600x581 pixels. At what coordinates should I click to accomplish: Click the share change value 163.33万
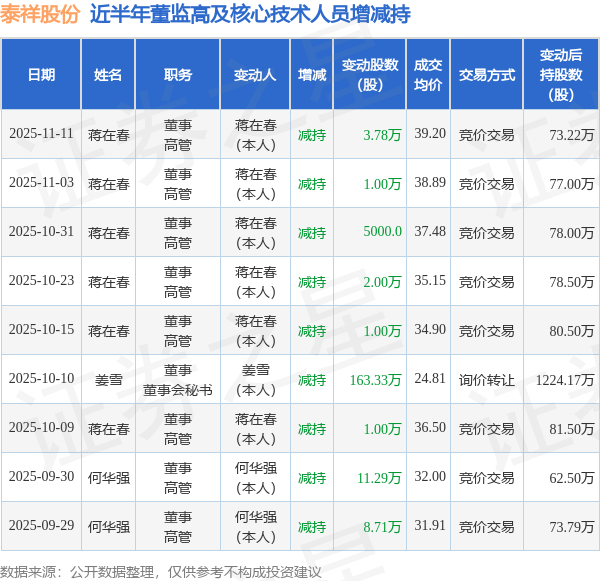tap(375, 380)
